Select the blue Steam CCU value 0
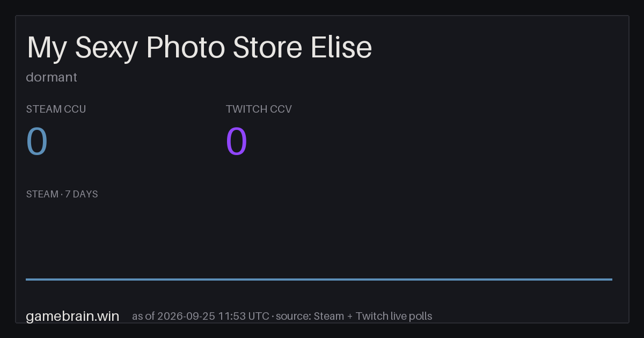The height and width of the screenshot is (338, 644). 37,142
